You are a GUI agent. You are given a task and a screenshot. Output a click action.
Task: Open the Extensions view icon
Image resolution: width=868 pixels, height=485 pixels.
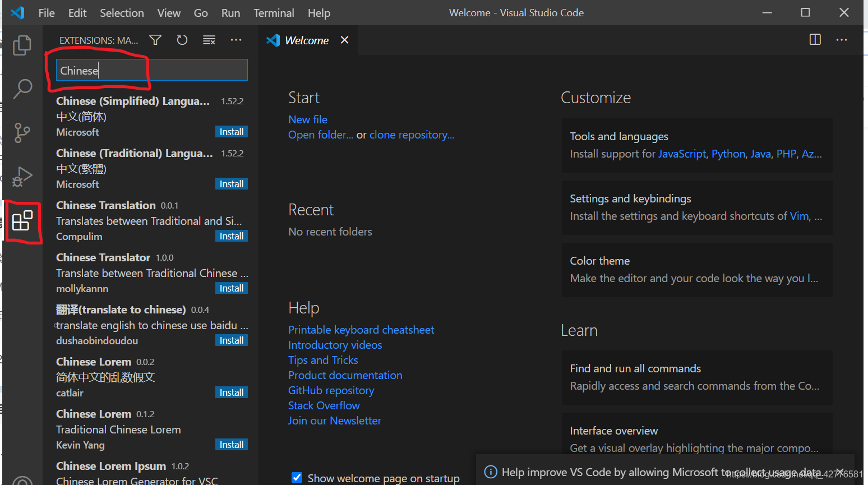(x=22, y=220)
